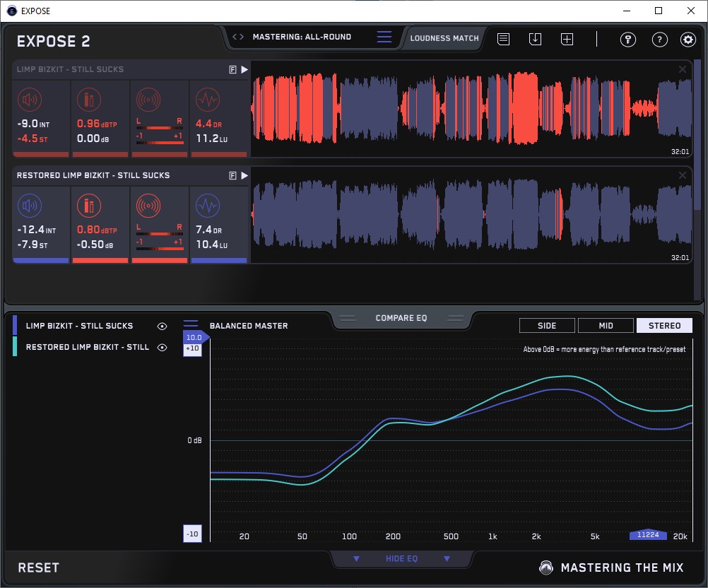
Task: Click the add track plus icon
Action: tap(567, 40)
